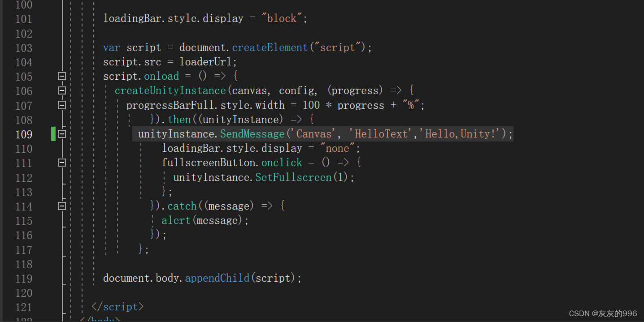Click the onclick property on line 111
The image size is (644, 322).
[x=282, y=163]
